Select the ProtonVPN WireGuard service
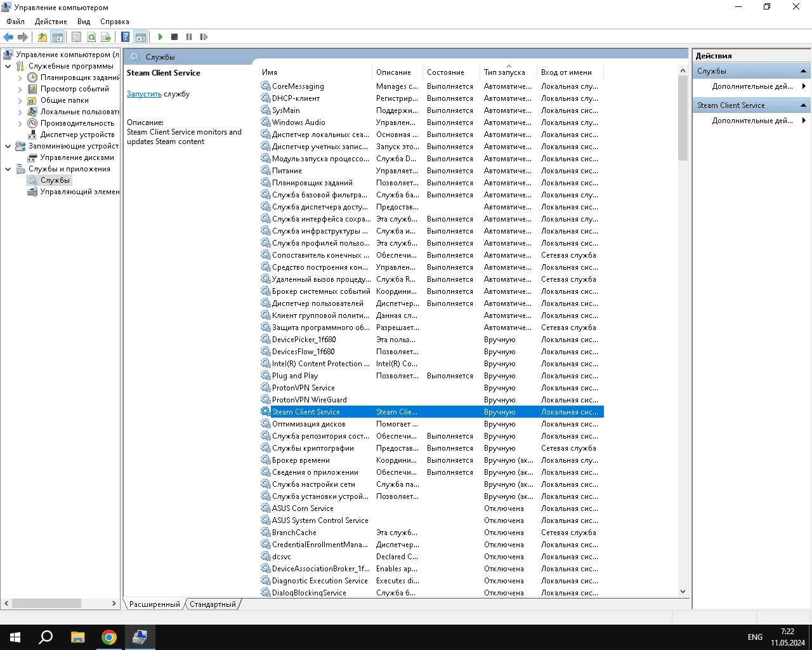Screen dimensions: 812x650 tap(431, 400)
